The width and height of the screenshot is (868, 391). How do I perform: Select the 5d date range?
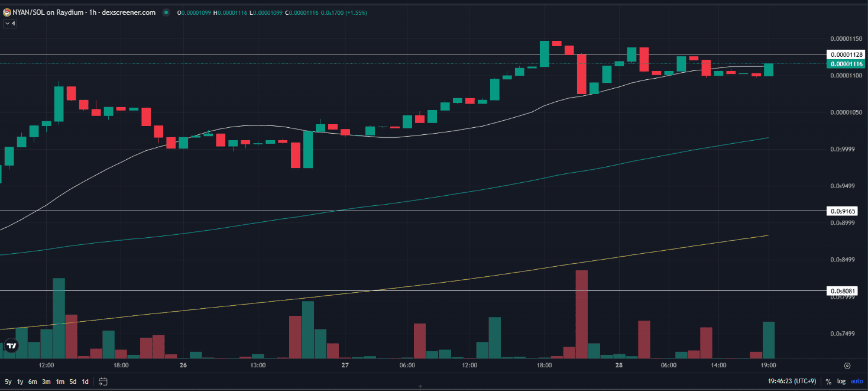pos(73,382)
